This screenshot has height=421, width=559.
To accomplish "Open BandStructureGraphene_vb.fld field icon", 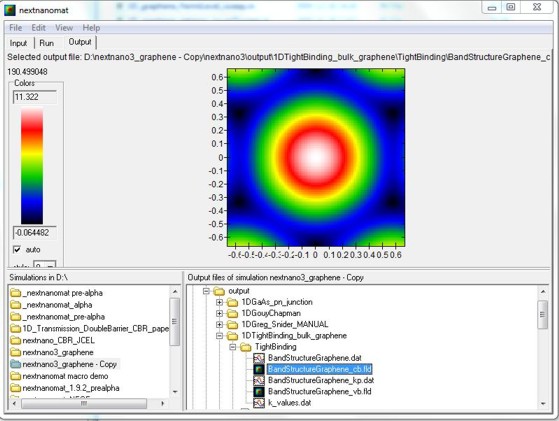I will [259, 391].
